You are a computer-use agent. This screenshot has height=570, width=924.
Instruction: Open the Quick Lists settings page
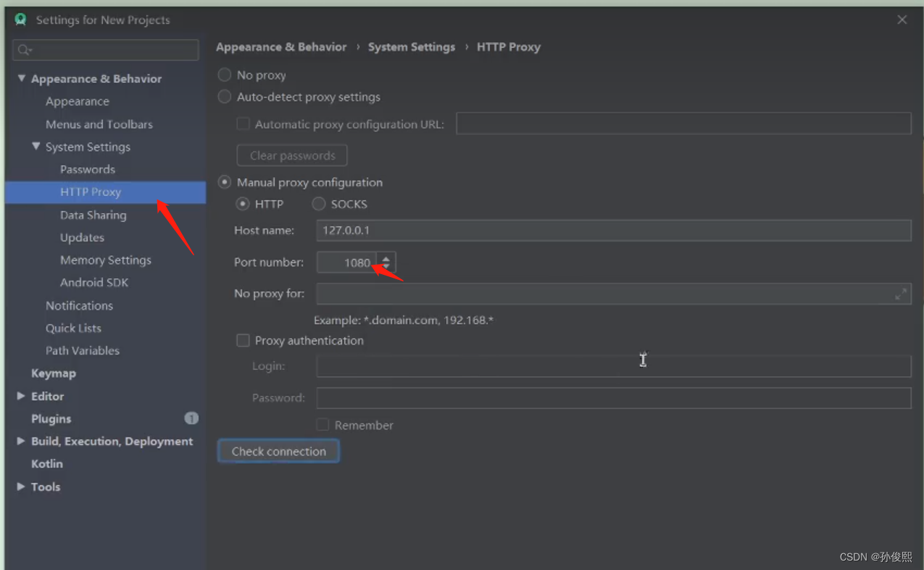[x=73, y=328]
